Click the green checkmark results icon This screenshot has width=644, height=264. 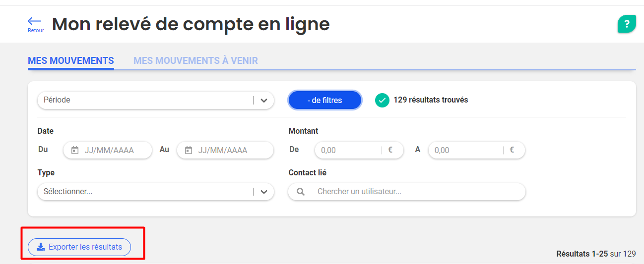coord(382,100)
